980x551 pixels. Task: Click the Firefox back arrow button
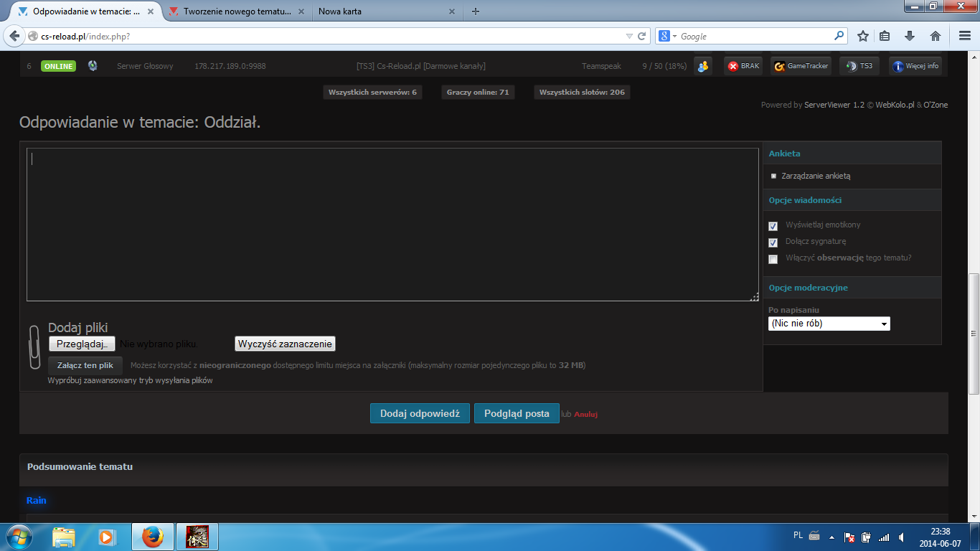(x=15, y=36)
